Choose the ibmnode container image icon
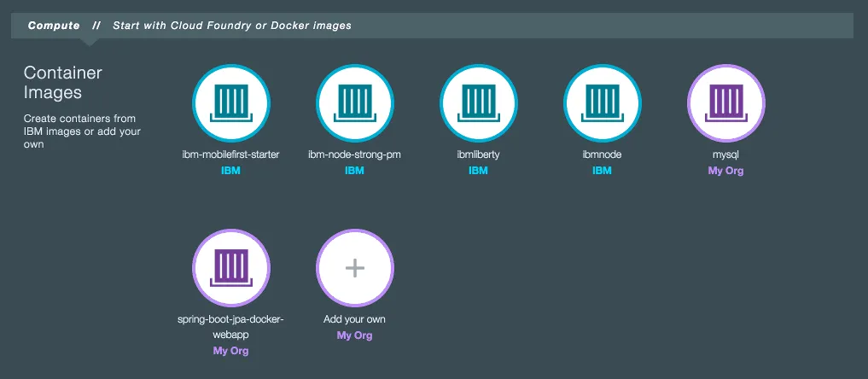The image size is (868, 379). [x=602, y=102]
